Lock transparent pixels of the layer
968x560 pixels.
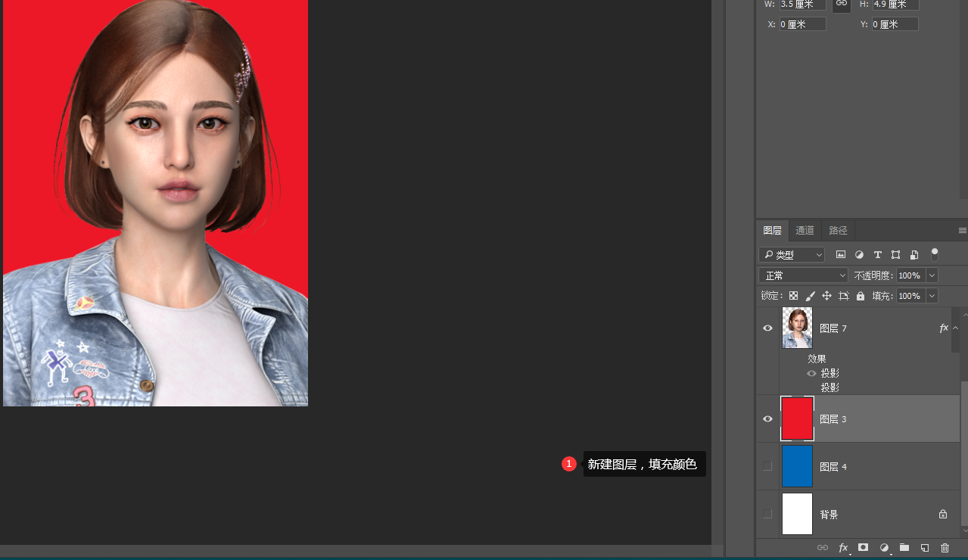pyautogui.click(x=793, y=296)
